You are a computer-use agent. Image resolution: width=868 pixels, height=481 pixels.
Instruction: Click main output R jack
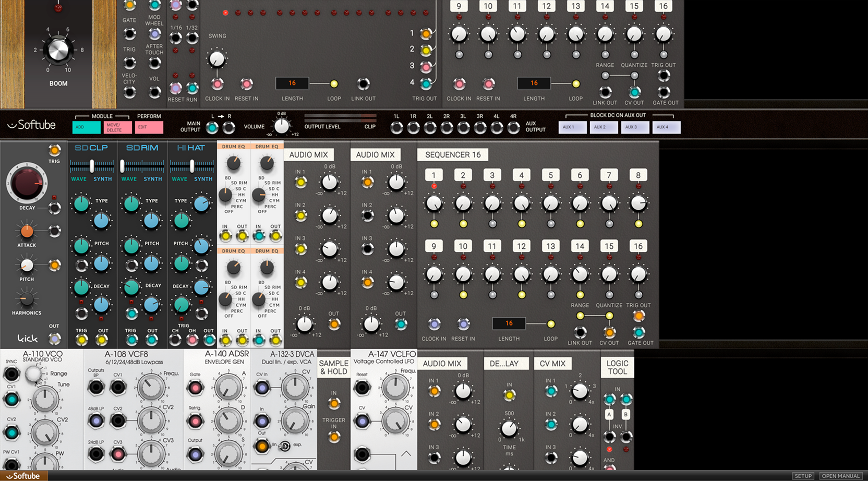(228, 127)
